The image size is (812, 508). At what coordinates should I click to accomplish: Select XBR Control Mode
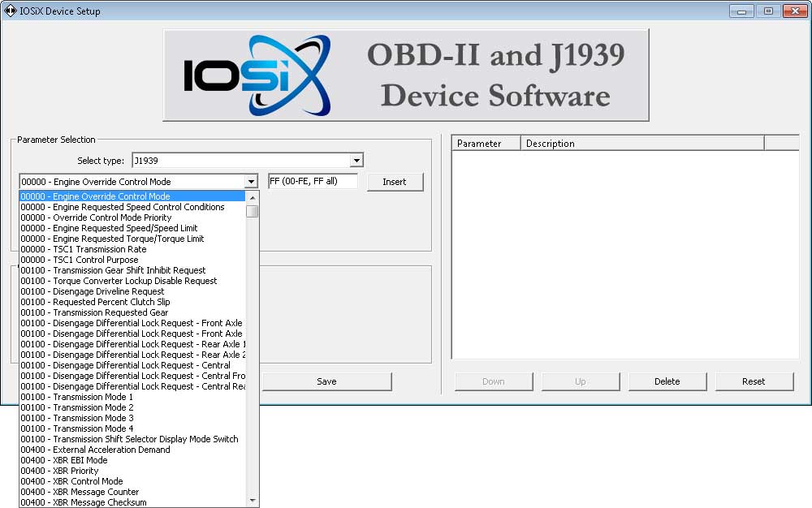click(132, 481)
